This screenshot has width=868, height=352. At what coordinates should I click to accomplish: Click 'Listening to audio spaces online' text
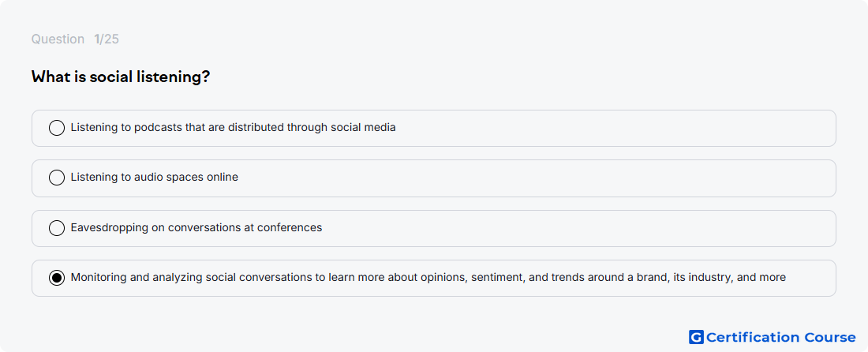[155, 177]
